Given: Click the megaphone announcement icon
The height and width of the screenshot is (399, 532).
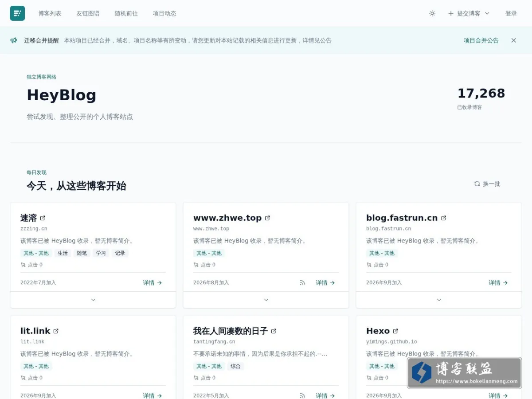Looking at the screenshot, I should (x=14, y=40).
